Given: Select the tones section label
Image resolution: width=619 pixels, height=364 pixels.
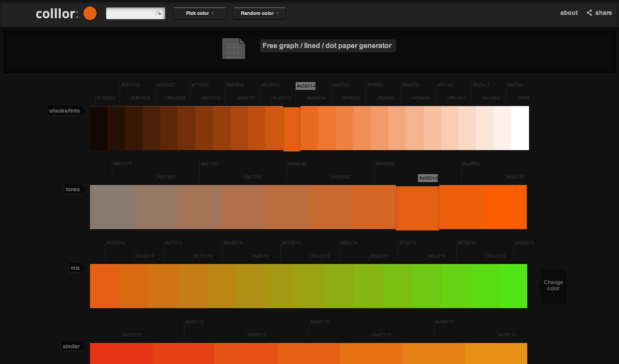Looking at the screenshot, I should [73, 189].
